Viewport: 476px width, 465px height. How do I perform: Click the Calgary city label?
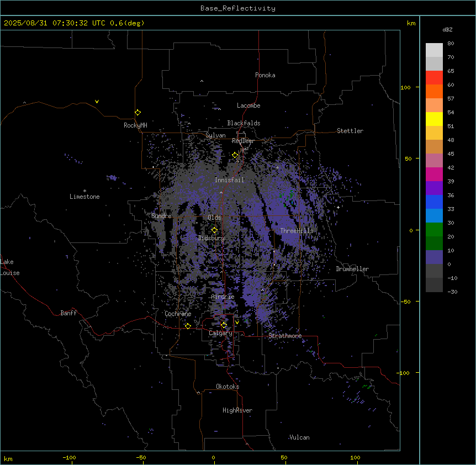[x=220, y=333]
